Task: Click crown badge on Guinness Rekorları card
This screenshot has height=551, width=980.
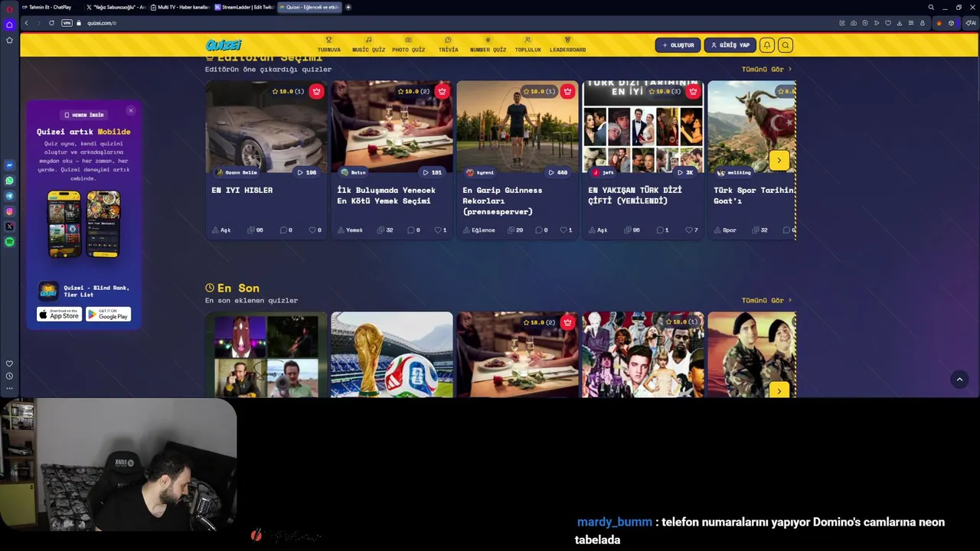Action: (x=567, y=91)
